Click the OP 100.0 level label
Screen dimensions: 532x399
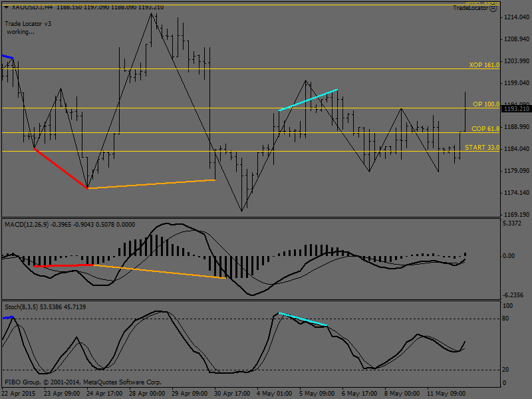pyautogui.click(x=485, y=104)
